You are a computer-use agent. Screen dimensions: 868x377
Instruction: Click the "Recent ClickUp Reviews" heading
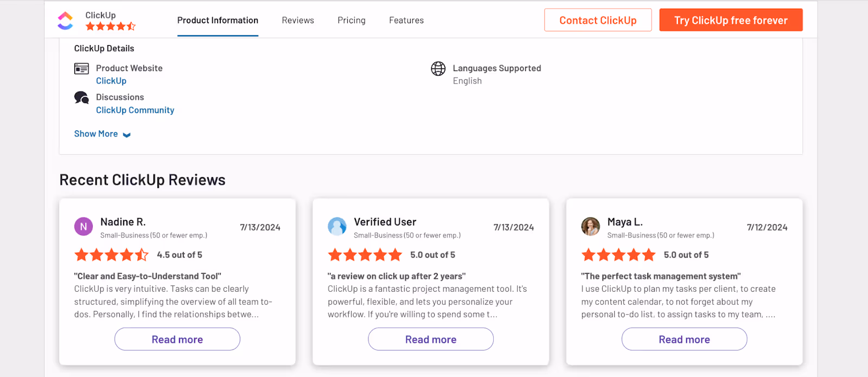(x=142, y=180)
